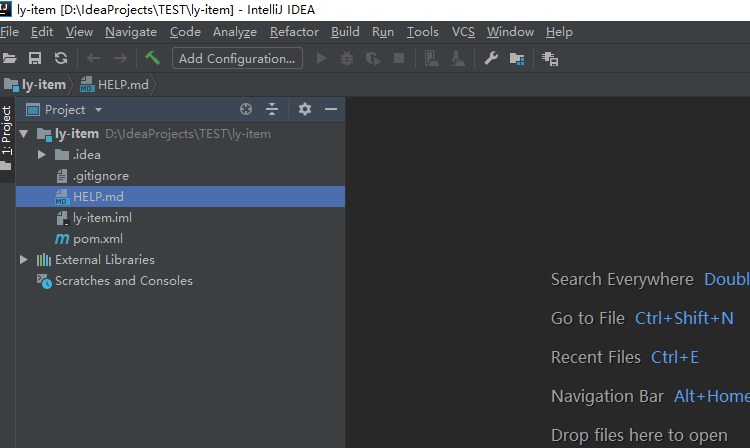Select Scratches and Consoles label
Screen dimensions: 750x448
click(x=124, y=281)
